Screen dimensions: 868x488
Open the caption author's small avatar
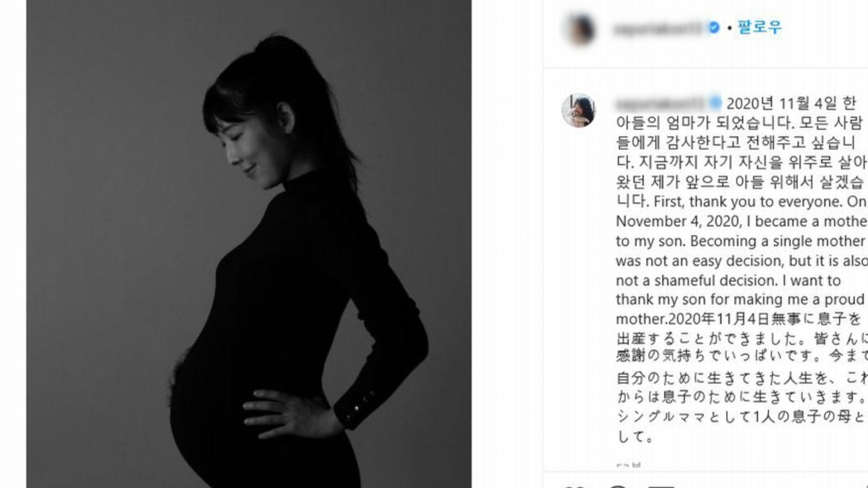[x=579, y=111]
